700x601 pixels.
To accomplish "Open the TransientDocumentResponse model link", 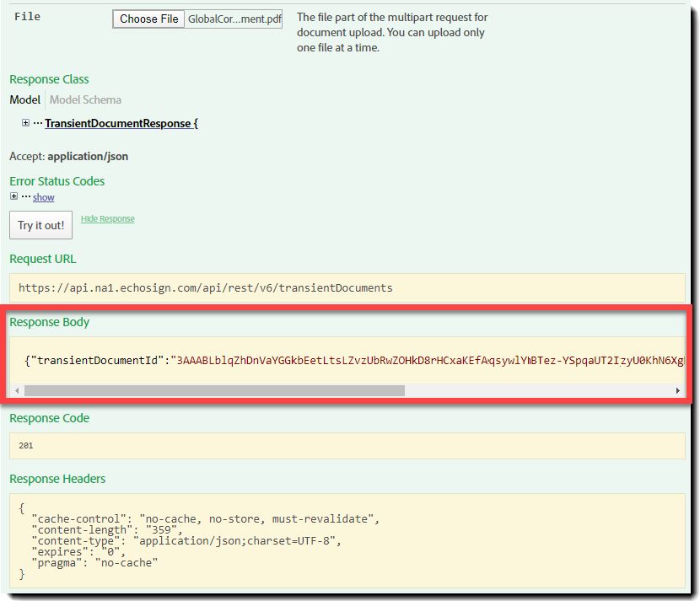I will [121, 123].
